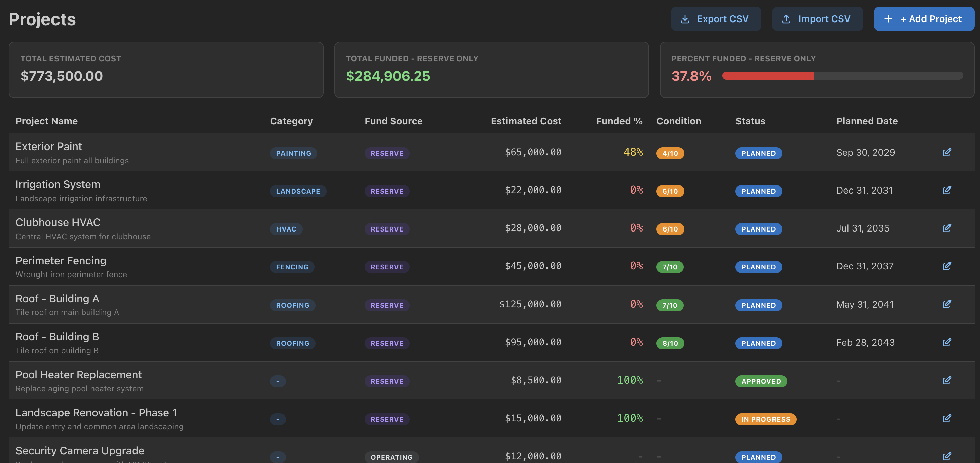Click the RESERVE badge on Irrigation System
Viewport: 980px width, 463px height.
(x=386, y=191)
